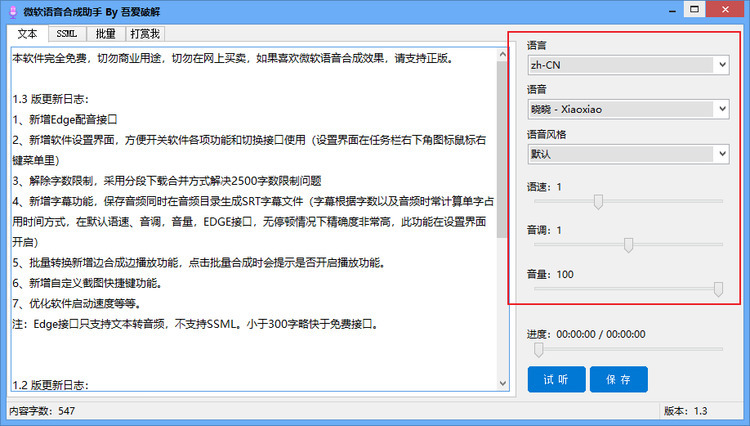Click scrollbar up arrow in text area

502,55
